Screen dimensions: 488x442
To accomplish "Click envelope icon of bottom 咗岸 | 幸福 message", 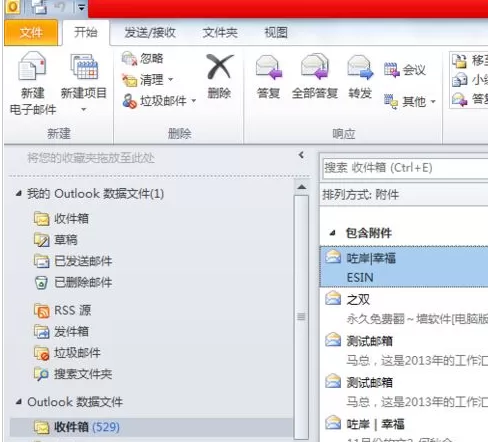I will tap(333, 423).
